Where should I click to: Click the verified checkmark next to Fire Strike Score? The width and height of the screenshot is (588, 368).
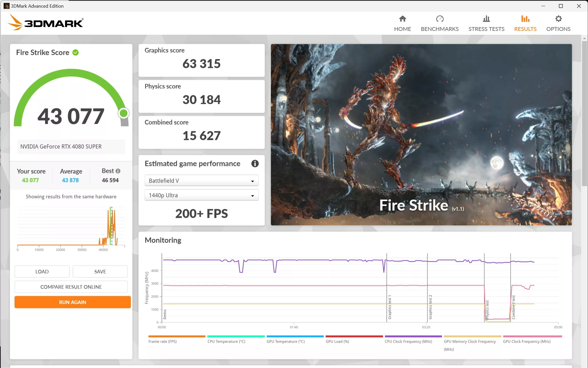click(x=75, y=52)
